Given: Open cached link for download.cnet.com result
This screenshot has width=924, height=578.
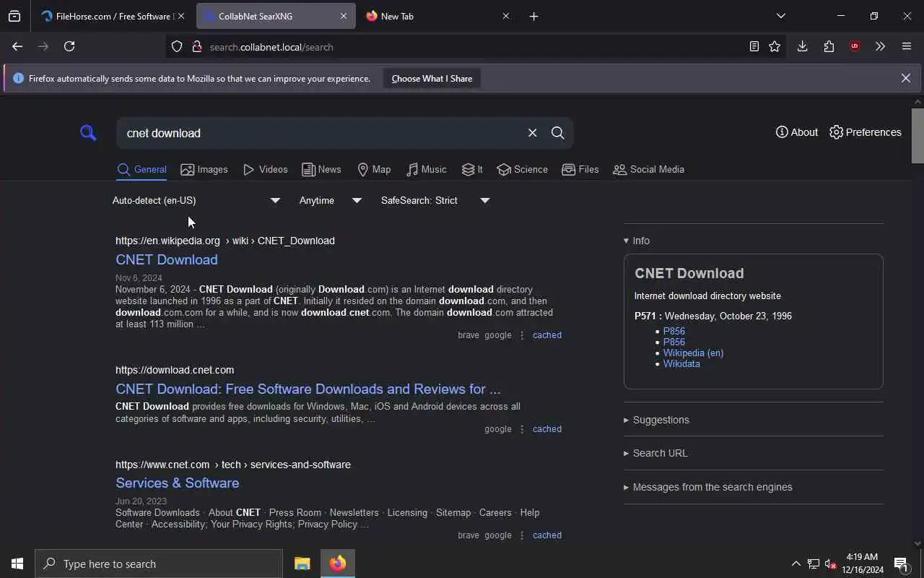Looking at the screenshot, I should pos(546,429).
